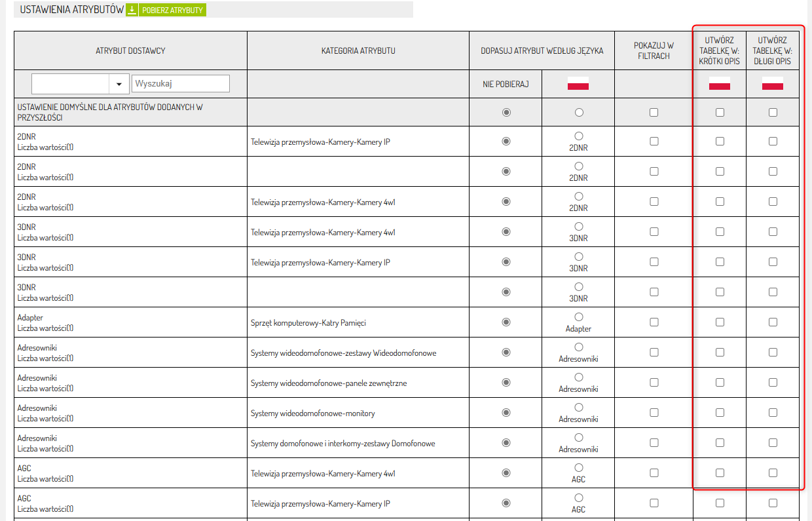Select 3DNR language radio for Kamery 4w1 row
This screenshot has width=812, height=521.
coord(578,226)
